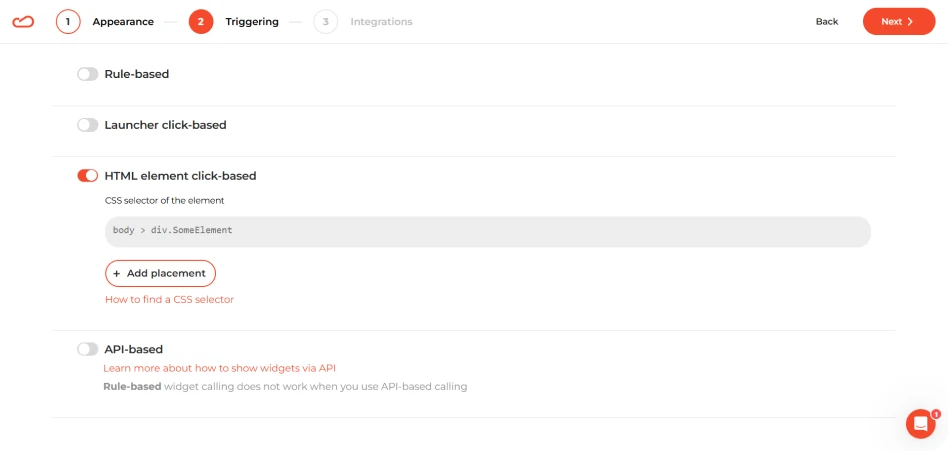948x451 pixels.
Task: Click the step 1 circle icon
Action: [x=68, y=22]
